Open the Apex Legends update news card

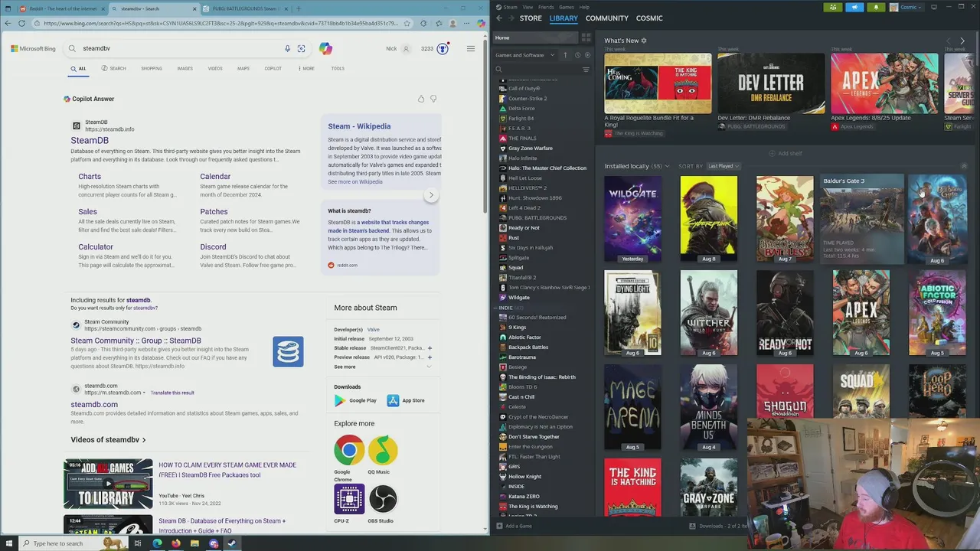tap(884, 92)
